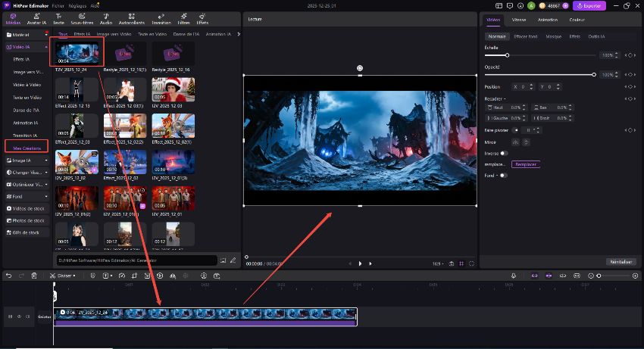The height and width of the screenshot is (349, 644).
Task: Toggle the Inverse switch
Action: pyautogui.click(x=504, y=153)
